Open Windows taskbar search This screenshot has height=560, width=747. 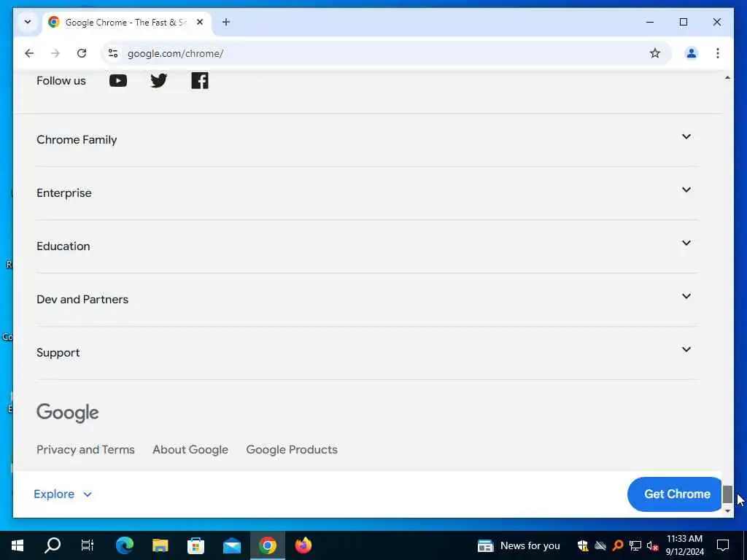pyautogui.click(x=53, y=545)
